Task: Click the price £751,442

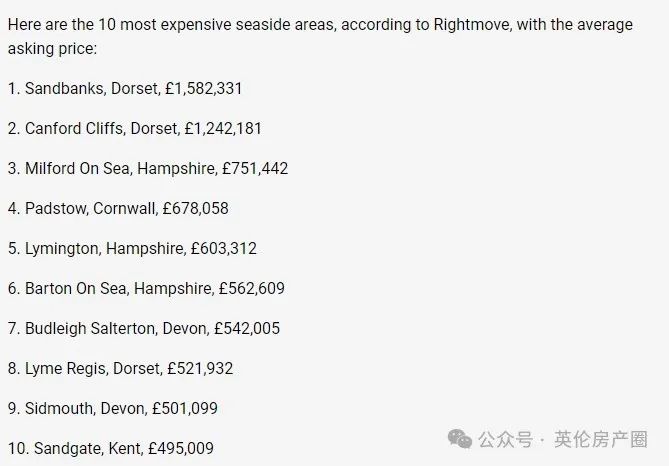Action: (x=255, y=169)
